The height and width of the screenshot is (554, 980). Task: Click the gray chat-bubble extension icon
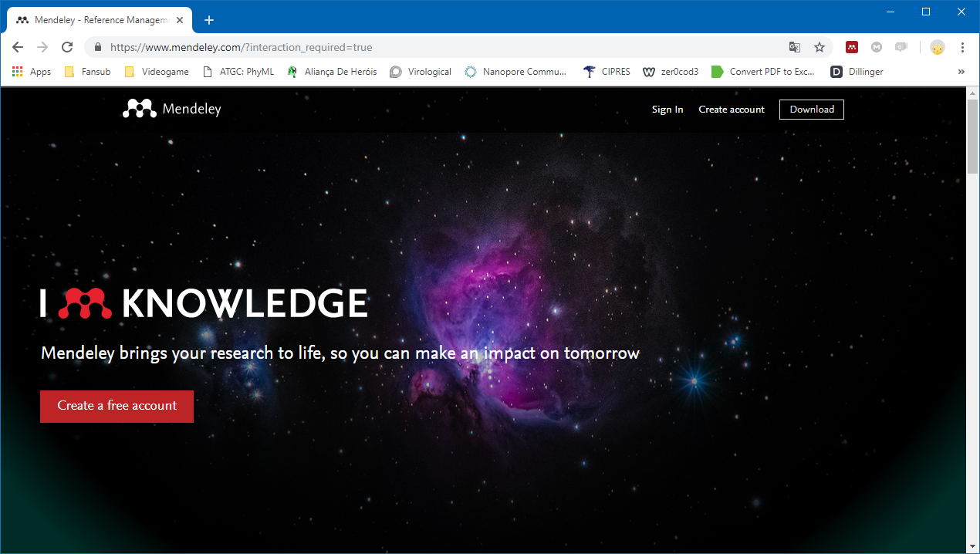pyautogui.click(x=901, y=47)
